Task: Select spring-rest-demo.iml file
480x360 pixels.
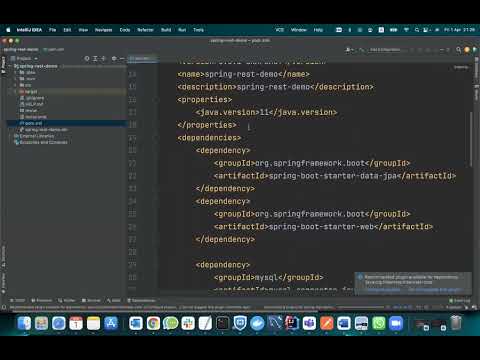Action: point(44,130)
